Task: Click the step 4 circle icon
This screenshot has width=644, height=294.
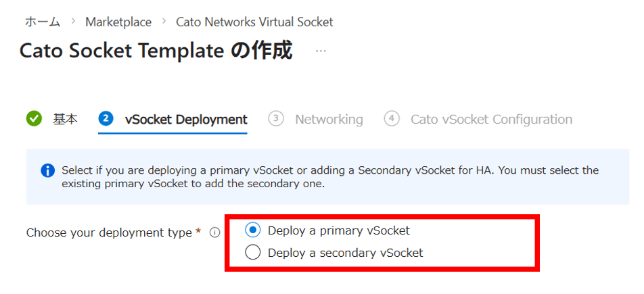Action: click(391, 119)
